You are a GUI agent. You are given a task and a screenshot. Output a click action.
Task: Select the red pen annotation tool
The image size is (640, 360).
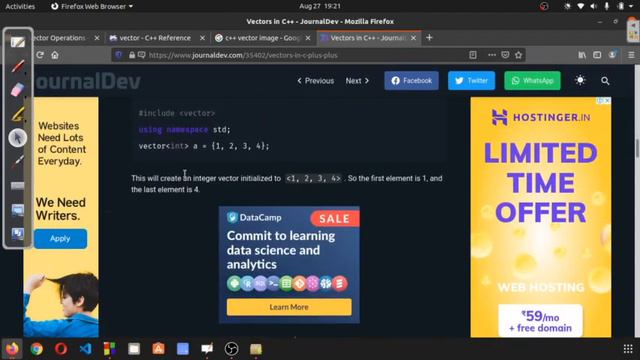point(17,66)
